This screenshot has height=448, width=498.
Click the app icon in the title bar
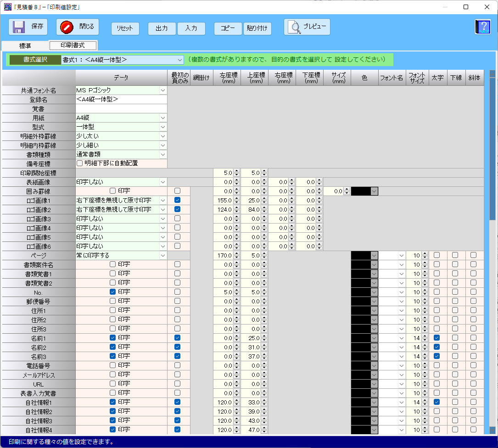pos(8,7)
